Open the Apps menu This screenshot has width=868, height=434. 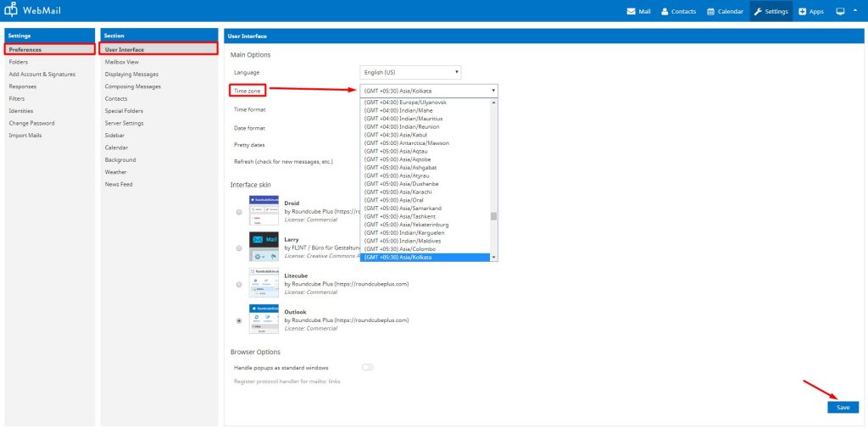coord(811,11)
